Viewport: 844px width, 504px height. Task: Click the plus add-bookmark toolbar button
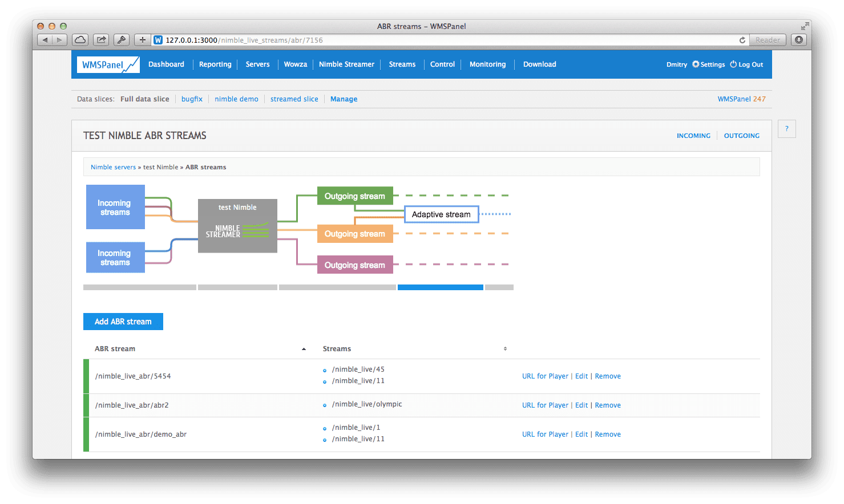click(x=142, y=40)
